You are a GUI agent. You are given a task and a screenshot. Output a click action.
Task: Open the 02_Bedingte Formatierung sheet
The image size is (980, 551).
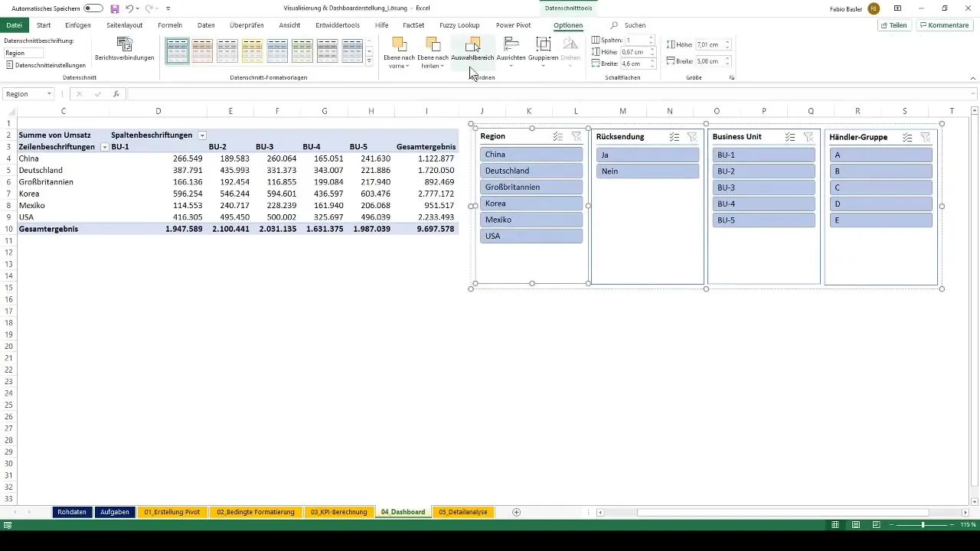[255, 512]
